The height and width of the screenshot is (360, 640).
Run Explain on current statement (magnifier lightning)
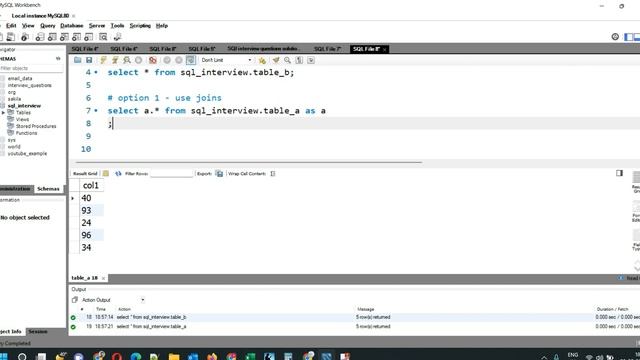pyautogui.click(x=127, y=60)
